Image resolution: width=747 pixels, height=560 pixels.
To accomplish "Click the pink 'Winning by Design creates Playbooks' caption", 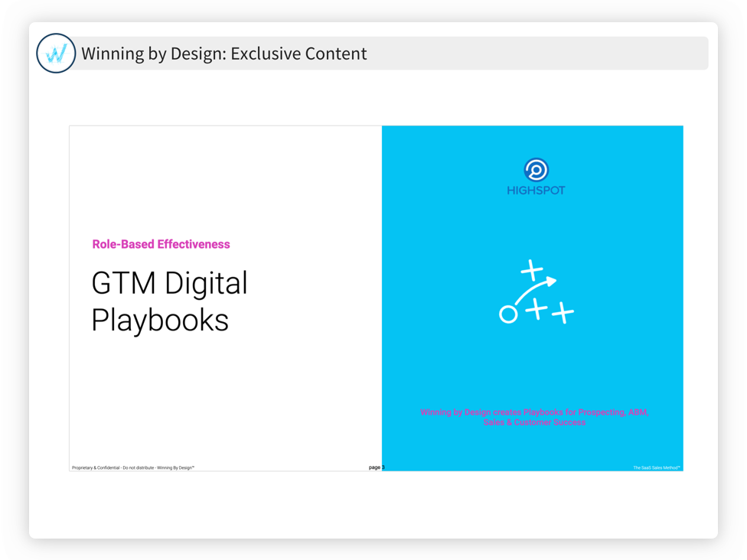I will 533,412.
